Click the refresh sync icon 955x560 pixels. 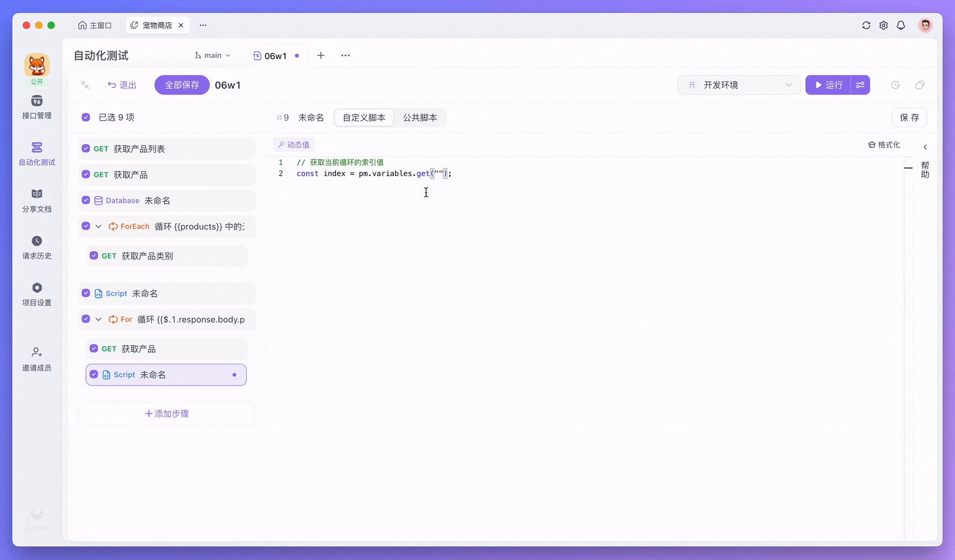click(x=866, y=25)
